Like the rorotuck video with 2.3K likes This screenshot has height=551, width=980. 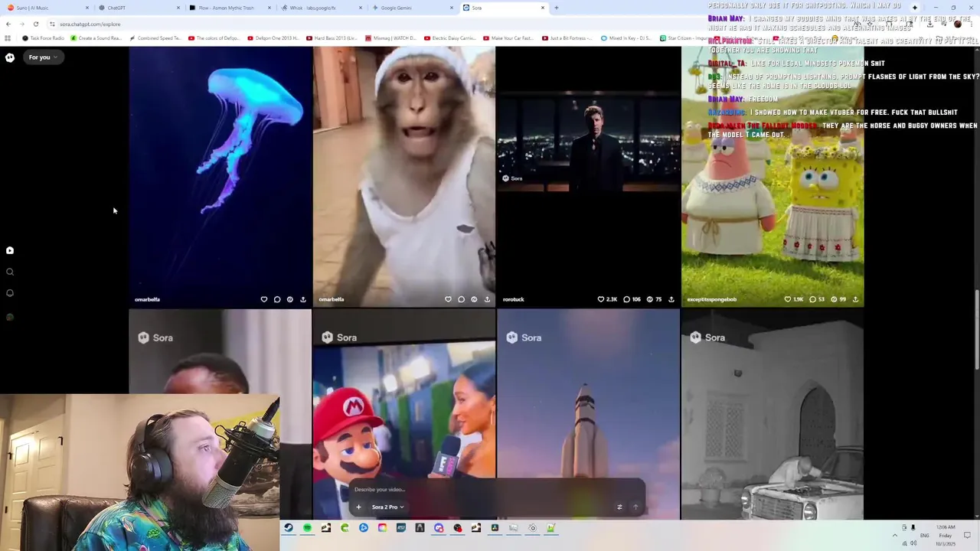point(607,299)
